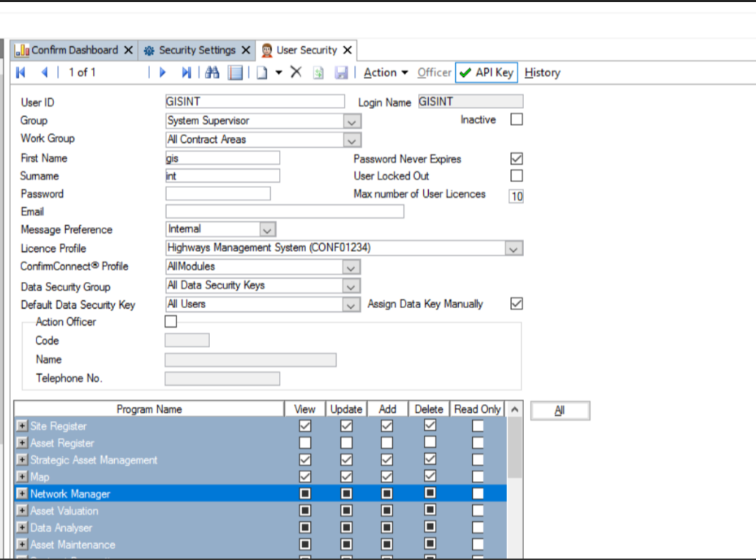The image size is (756, 560).
Task: Click the delete X icon in toolbar
Action: (296, 72)
